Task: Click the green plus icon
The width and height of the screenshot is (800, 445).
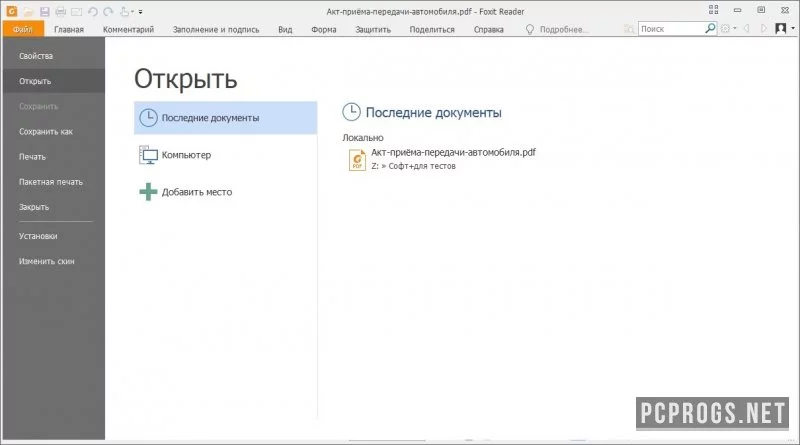Action: [x=148, y=192]
